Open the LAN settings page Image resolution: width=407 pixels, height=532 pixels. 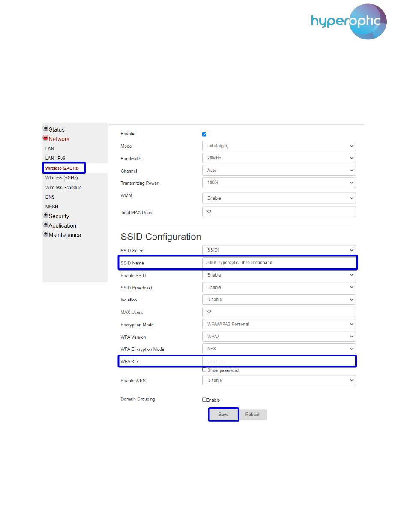[50, 149]
